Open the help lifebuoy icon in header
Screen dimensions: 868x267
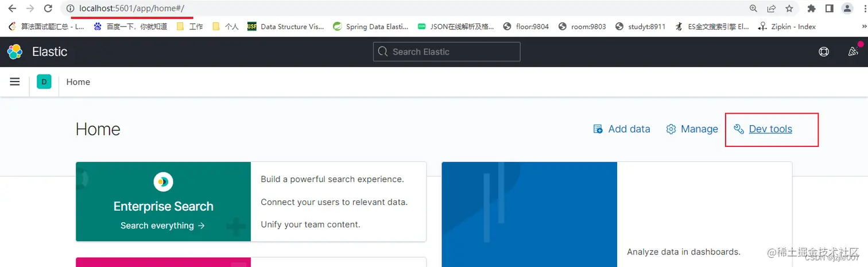coord(824,52)
